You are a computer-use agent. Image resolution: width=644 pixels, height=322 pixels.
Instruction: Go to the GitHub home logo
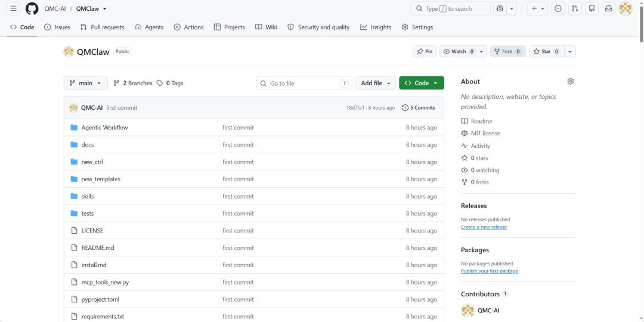(x=32, y=8)
